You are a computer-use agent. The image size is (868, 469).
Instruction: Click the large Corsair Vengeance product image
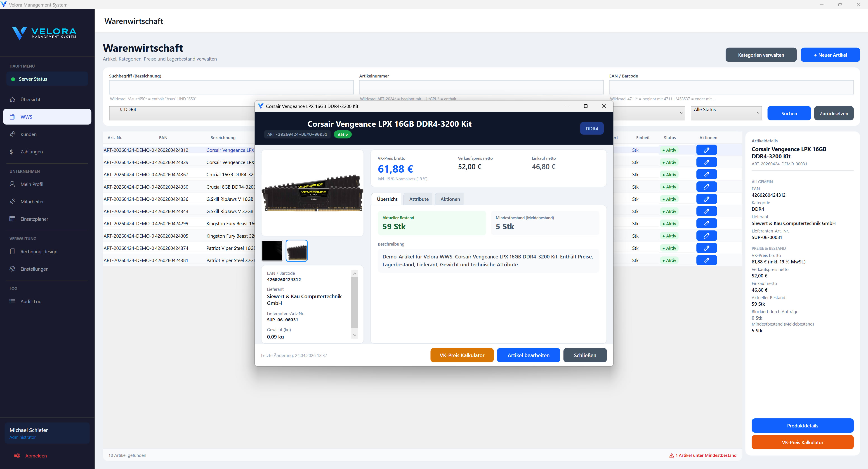(x=312, y=193)
